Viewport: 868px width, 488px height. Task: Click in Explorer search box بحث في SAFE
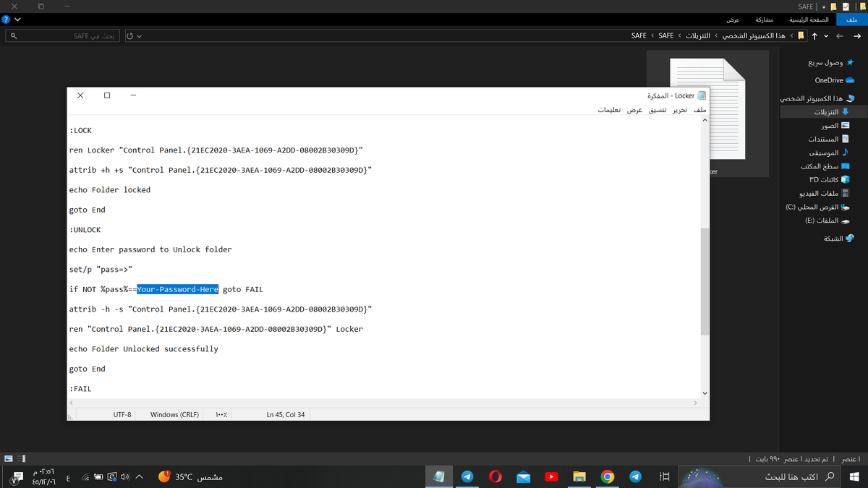[x=63, y=35]
